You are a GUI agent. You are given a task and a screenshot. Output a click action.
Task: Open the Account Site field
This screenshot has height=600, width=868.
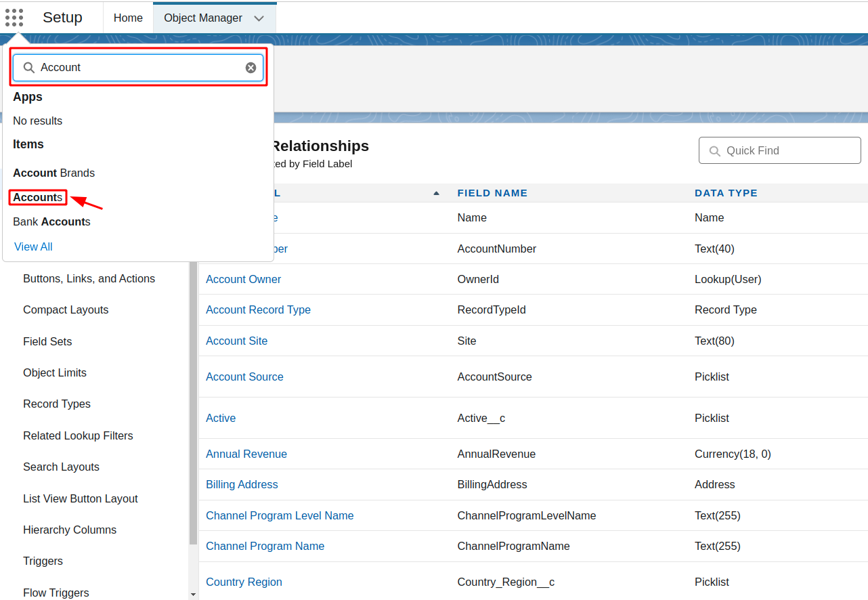(236, 341)
